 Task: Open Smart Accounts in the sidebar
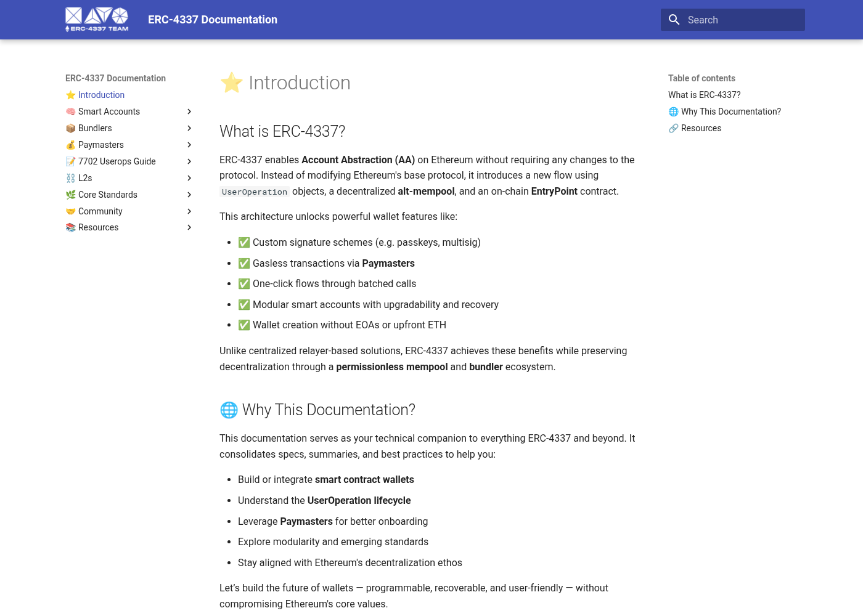click(103, 111)
